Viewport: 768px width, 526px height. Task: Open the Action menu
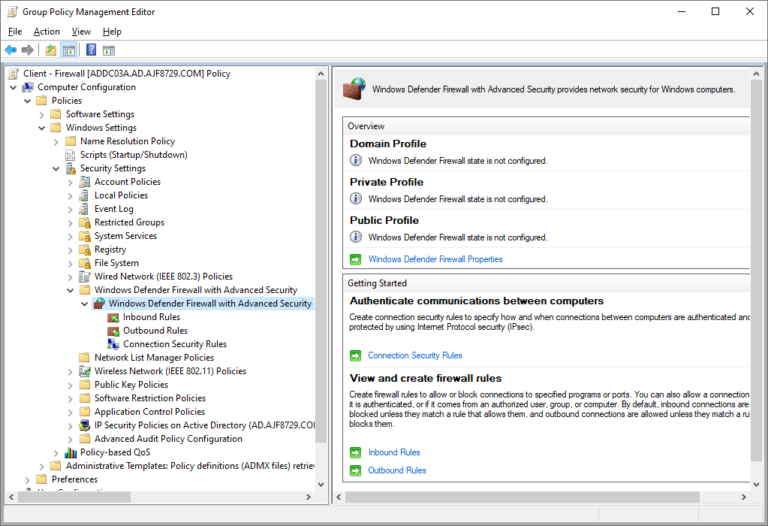click(47, 31)
